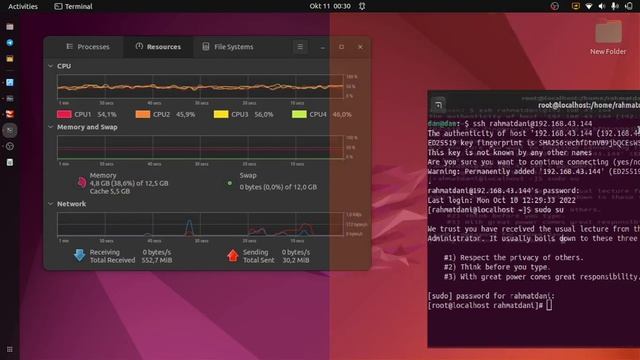Click the circular tray indicator icon in top bar

[x=554, y=6]
